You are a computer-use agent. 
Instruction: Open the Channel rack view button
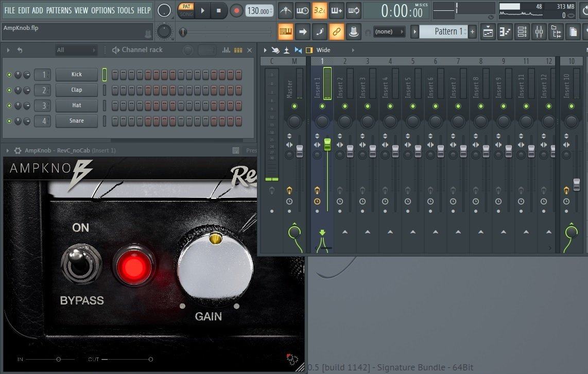(x=522, y=32)
